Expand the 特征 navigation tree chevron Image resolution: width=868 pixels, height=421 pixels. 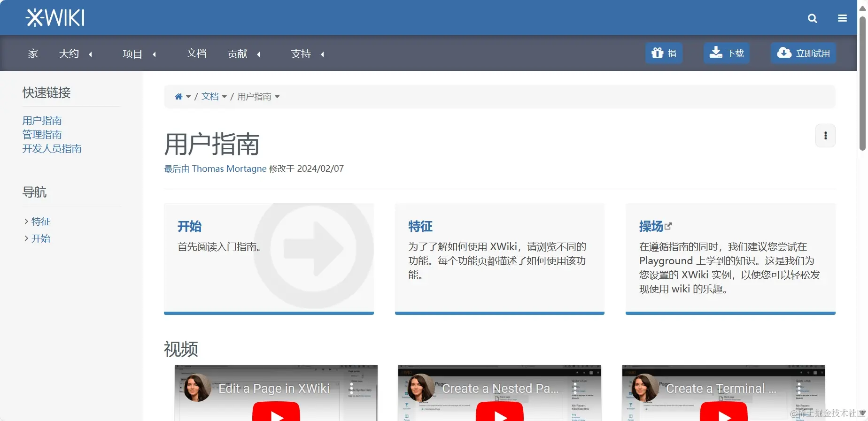(26, 221)
